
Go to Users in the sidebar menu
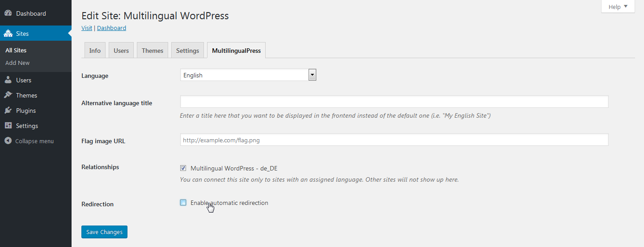24,80
